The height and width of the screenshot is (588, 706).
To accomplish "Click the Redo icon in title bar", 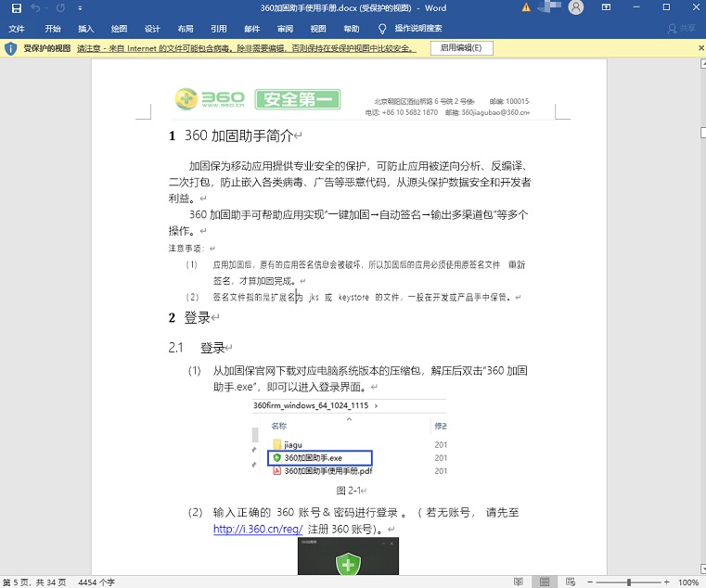I will [x=60, y=8].
